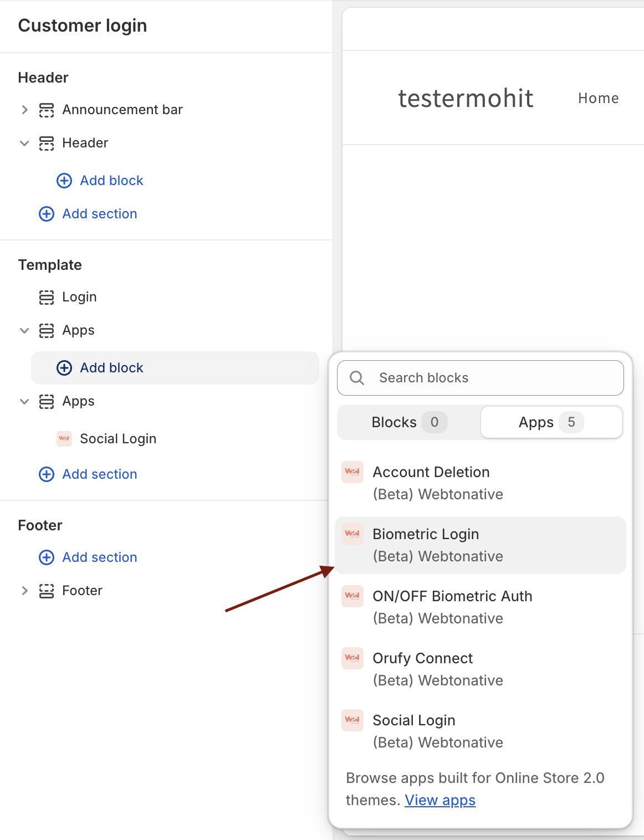Click the plus icon beside Header Add block
The image size is (644, 840).
(64, 181)
